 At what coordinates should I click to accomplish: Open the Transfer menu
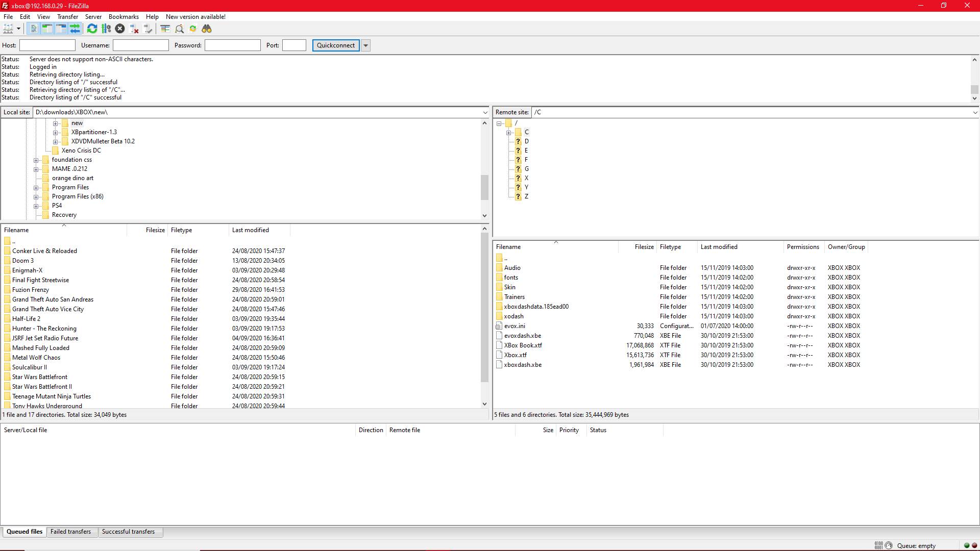[67, 17]
